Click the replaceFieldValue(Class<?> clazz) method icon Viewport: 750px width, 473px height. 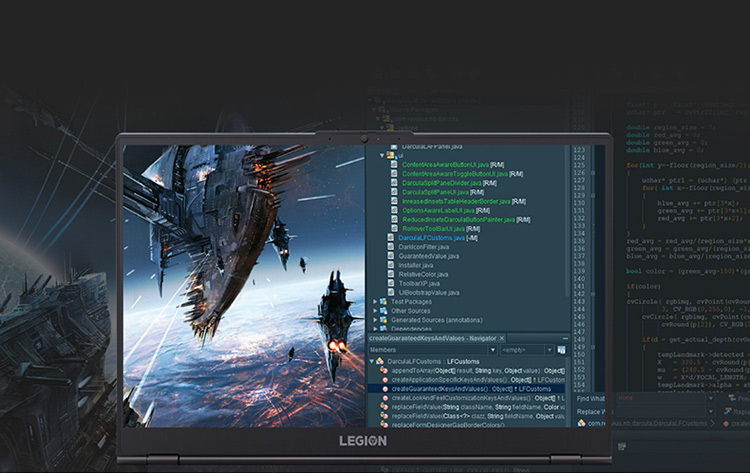384,416
